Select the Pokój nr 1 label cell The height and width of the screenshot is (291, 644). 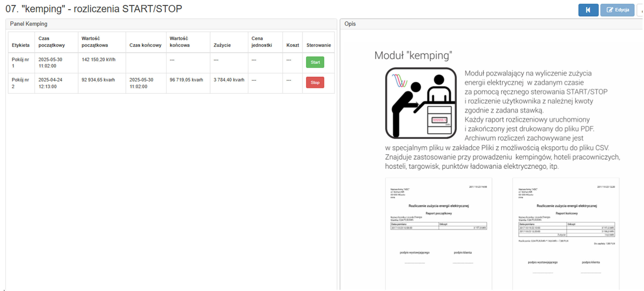coord(22,63)
